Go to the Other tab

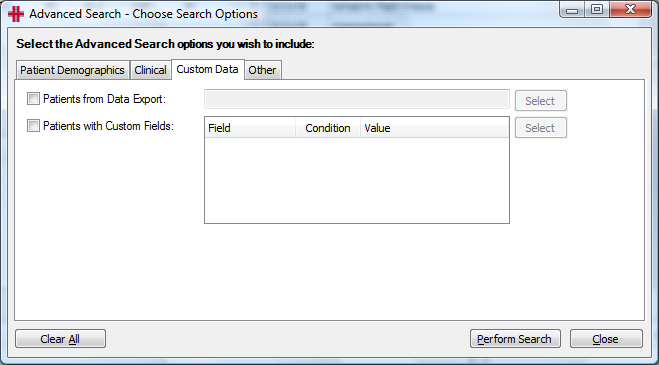pos(262,70)
